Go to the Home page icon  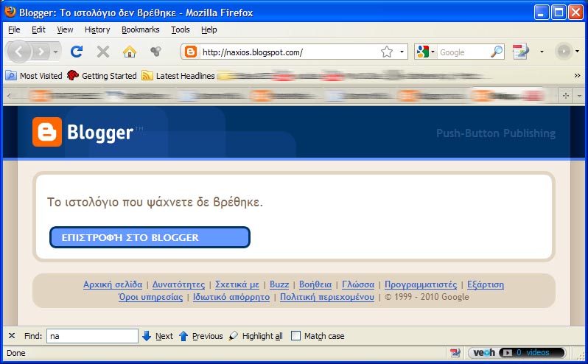pyautogui.click(x=130, y=52)
